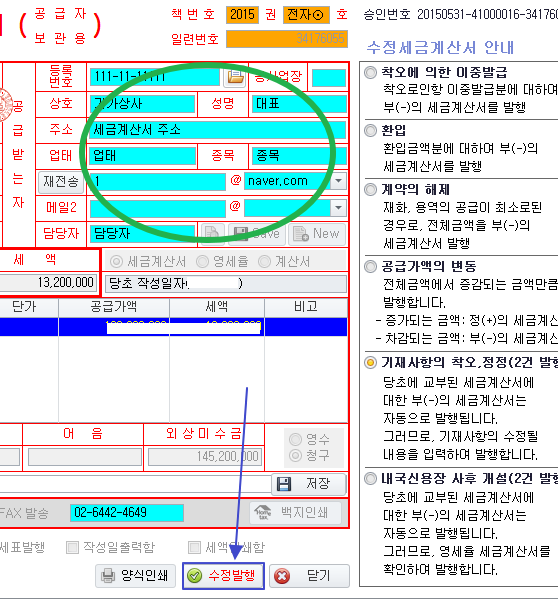The image size is (558, 599).
Task: Select 착오에 의한 이중발급 radio option
Action: 370,73
